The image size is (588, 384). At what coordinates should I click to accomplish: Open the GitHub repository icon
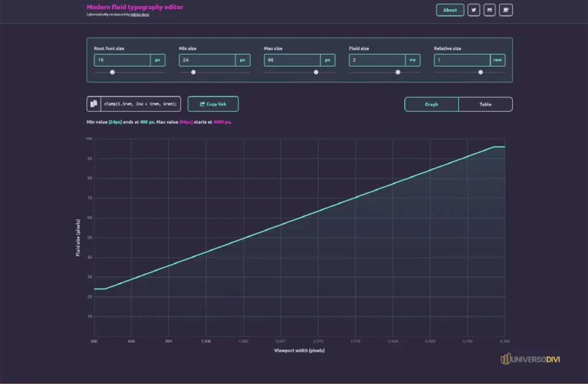pos(489,10)
